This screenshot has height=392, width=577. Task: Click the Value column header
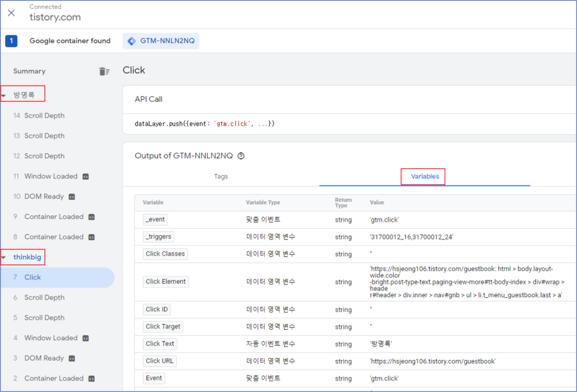pos(377,202)
